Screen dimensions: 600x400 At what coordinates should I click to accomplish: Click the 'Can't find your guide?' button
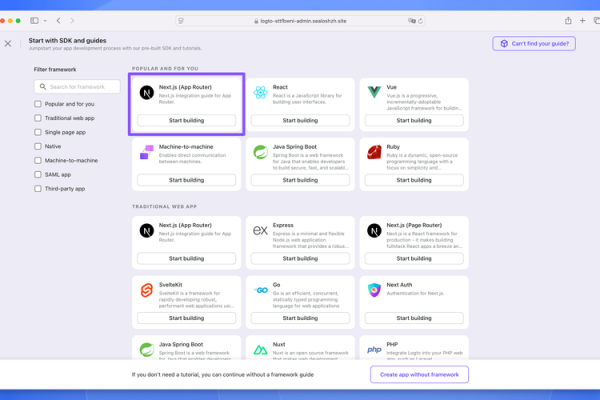pos(534,44)
